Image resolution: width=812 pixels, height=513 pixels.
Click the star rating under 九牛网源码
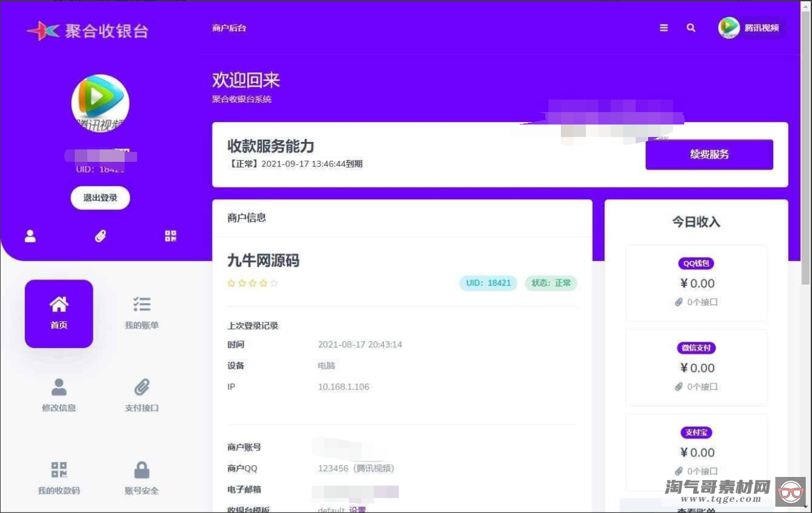click(252, 283)
